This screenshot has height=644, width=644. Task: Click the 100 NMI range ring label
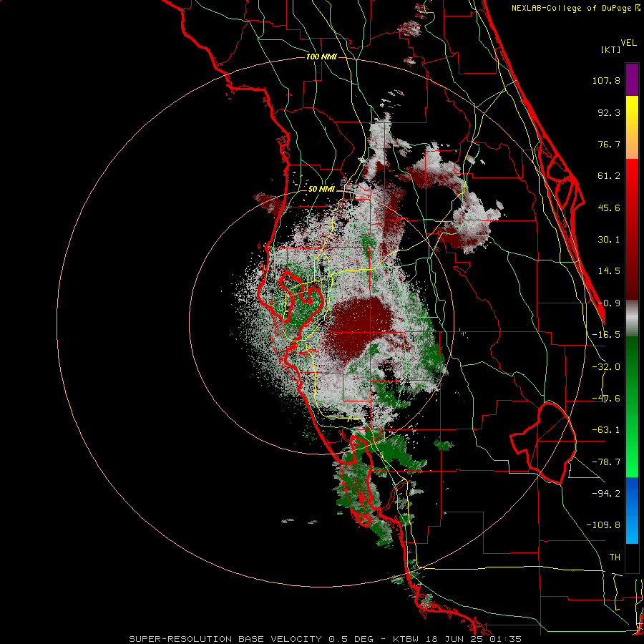click(x=321, y=57)
